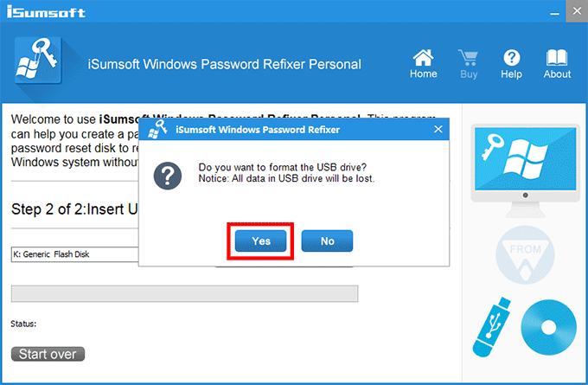The height and width of the screenshot is (385, 588).
Task: Click the Start over button
Action: click(48, 354)
